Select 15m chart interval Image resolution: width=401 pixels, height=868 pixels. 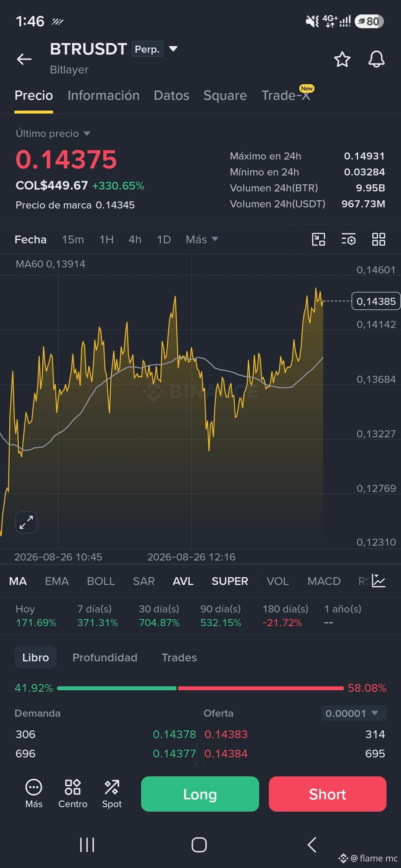tap(73, 240)
